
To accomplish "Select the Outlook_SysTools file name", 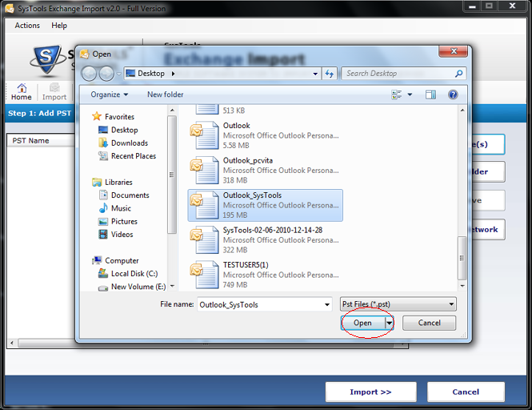I will click(x=252, y=195).
